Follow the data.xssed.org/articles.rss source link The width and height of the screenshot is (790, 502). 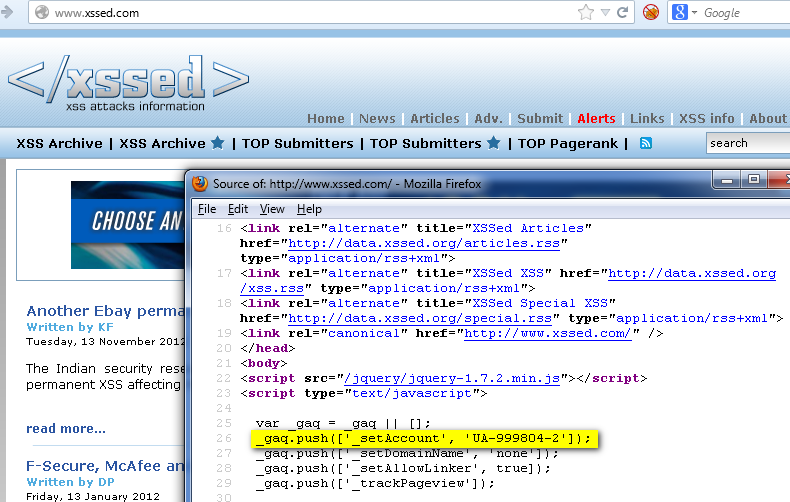point(424,243)
